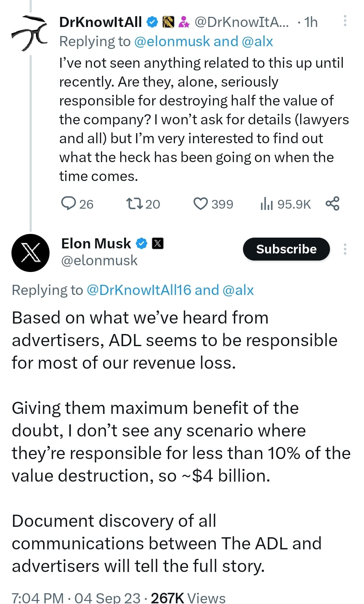This screenshot has width=364, height=604.
Task: Tap the lion badge next to DrKnowItAll
Action: [168, 22]
